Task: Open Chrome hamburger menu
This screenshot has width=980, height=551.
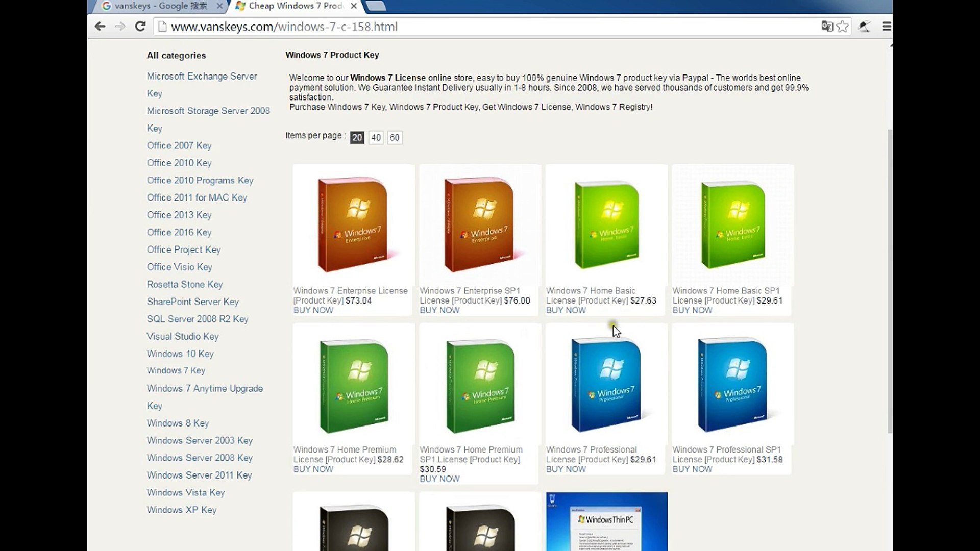Action: pyautogui.click(x=887, y=27)
